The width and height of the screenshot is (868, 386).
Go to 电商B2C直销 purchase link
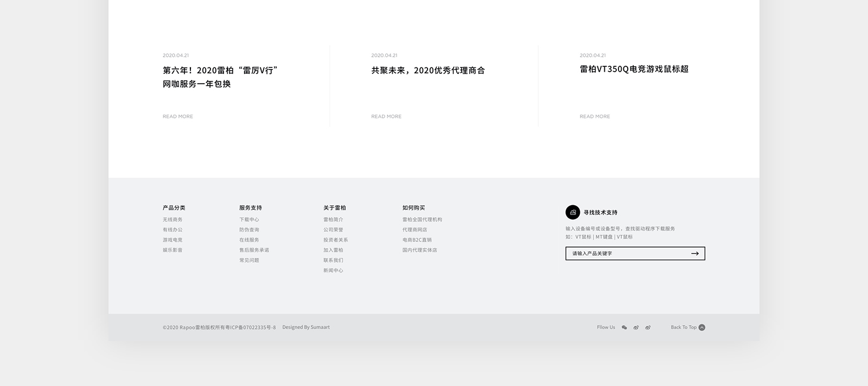pos(417,240)
